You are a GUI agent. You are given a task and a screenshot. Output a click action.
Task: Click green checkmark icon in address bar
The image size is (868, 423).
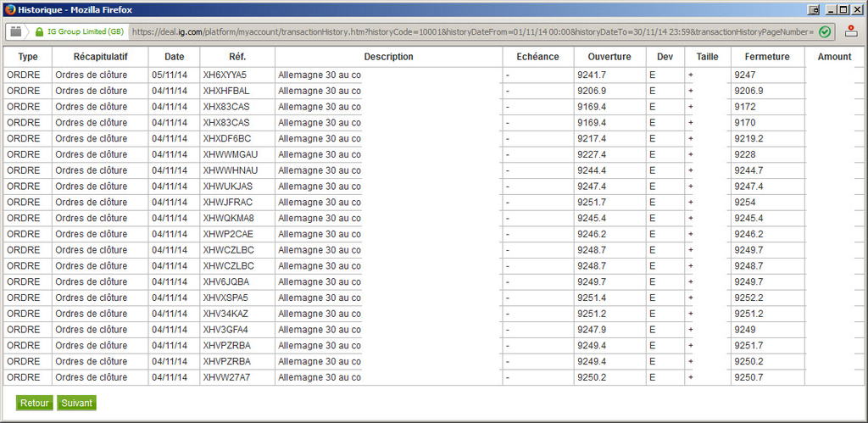point(825,32)
